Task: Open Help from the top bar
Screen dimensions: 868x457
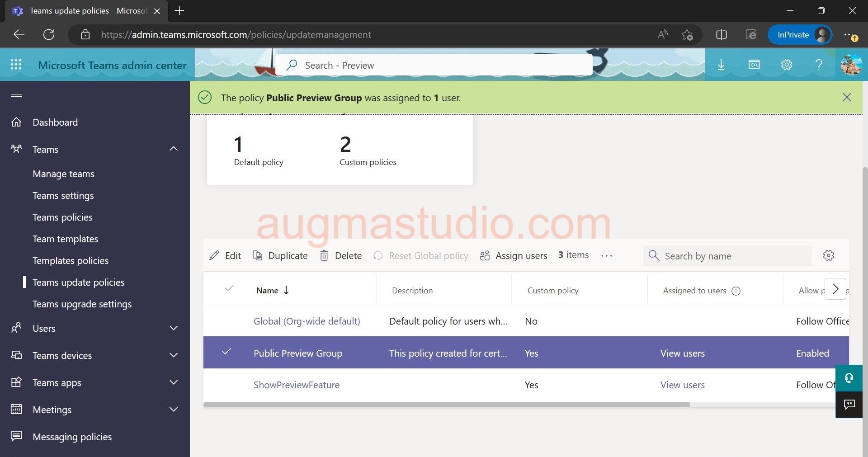Action: coord(819,65)
